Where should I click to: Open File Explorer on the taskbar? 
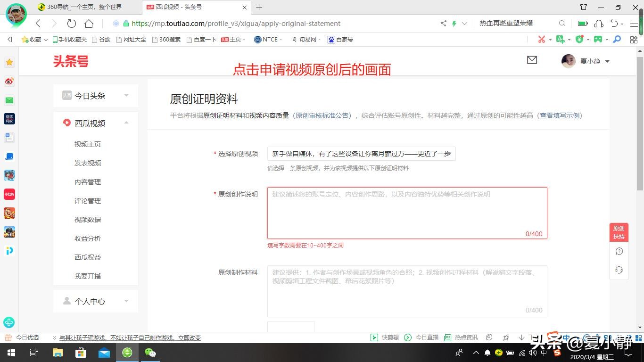point(58,353)
